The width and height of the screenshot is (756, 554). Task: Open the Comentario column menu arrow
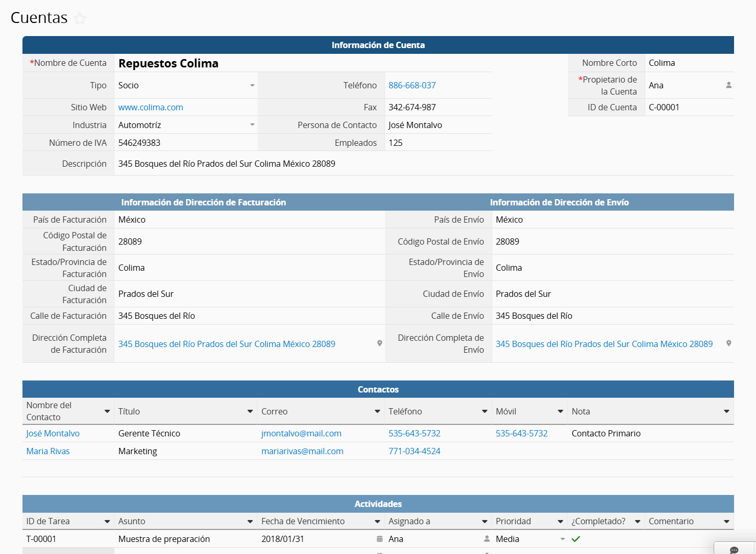pyautogui.click(x=726, y=522)
